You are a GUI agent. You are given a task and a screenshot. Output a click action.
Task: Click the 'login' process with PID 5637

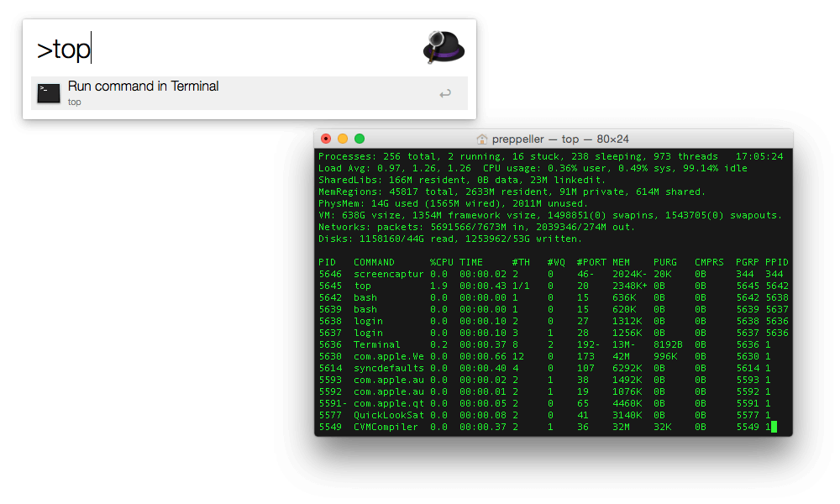pyautogui.click(x=368, y=333)
